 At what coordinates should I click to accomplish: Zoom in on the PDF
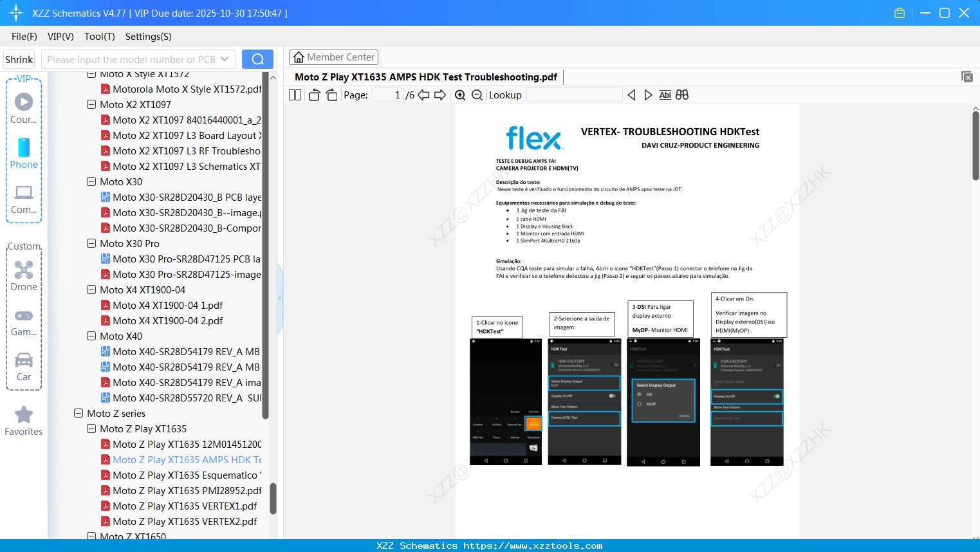460,95
